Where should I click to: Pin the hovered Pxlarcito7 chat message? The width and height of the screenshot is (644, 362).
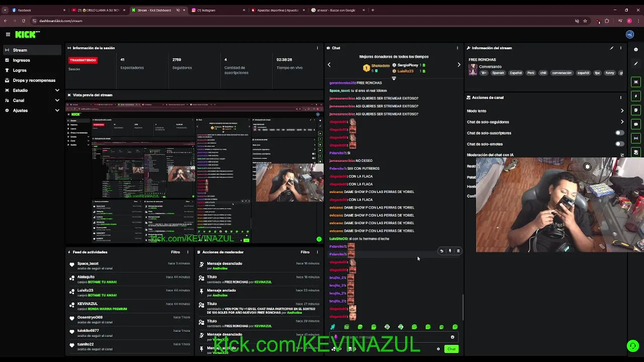pyautogui.click(x=450, y=251)
